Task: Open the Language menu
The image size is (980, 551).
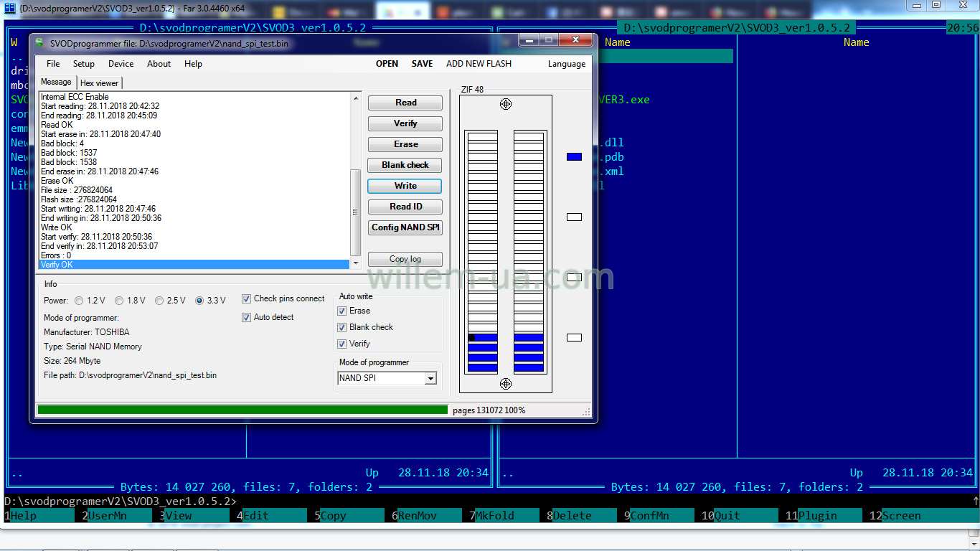Action: (567, 64)
